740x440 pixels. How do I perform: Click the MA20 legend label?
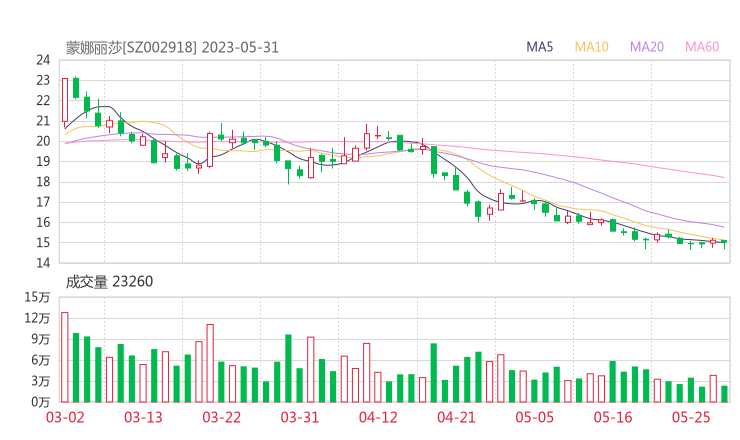[647, 47]
